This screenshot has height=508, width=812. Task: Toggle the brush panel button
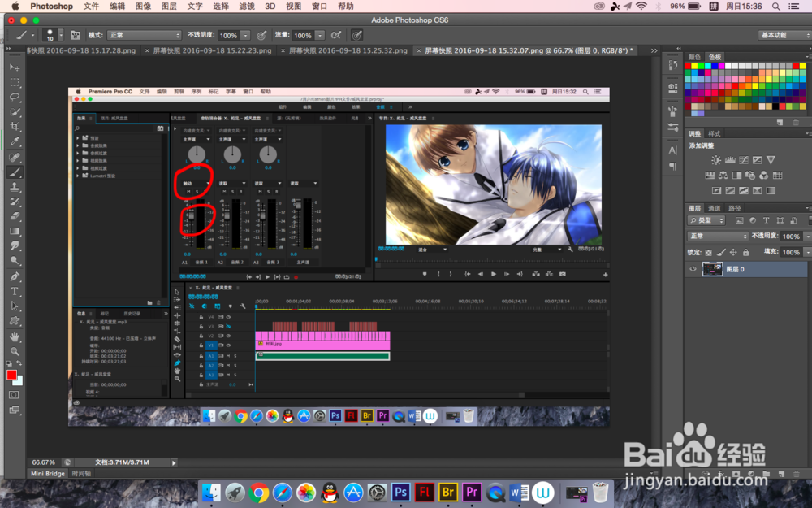(x=76, y=35)
